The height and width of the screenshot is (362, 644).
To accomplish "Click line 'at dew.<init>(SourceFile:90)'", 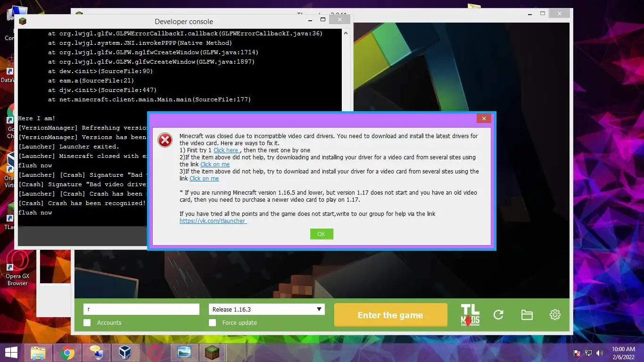I will pos(100,71).
